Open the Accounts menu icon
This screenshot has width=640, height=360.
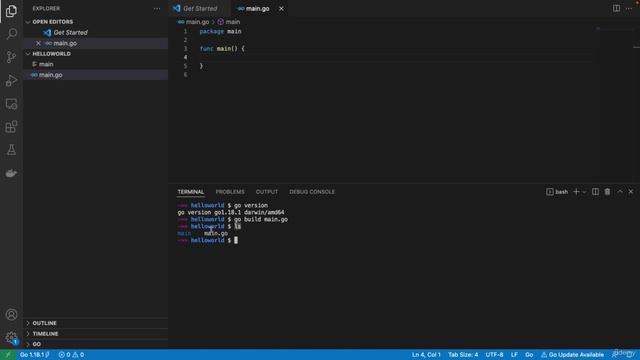point(11,315)
